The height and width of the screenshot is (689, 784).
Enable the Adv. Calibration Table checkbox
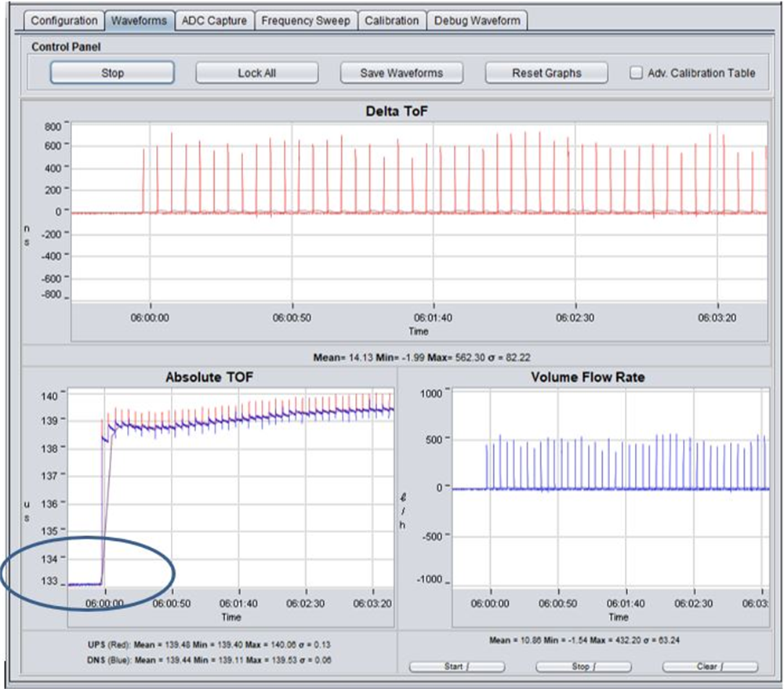637,73
